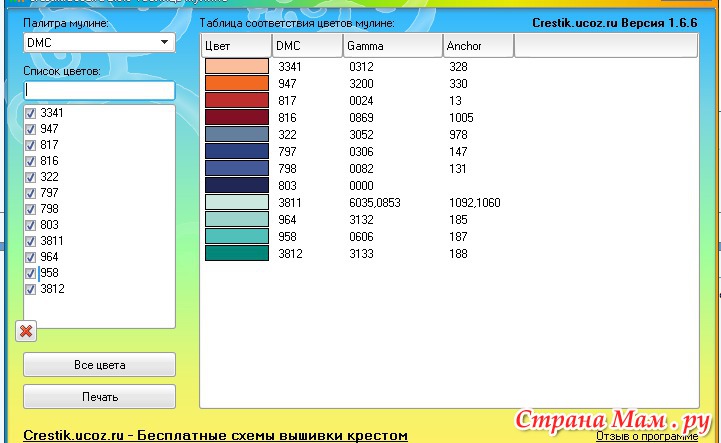This screenshot has height=443, width=721.
Task: Open the DMC palette dropdown
Action: (99, 43)
